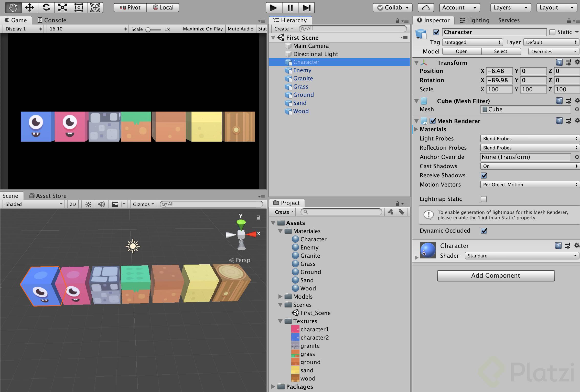Open the Layers dropdown
The height and width of the screenshot is (392, 580).
point(510,8)
